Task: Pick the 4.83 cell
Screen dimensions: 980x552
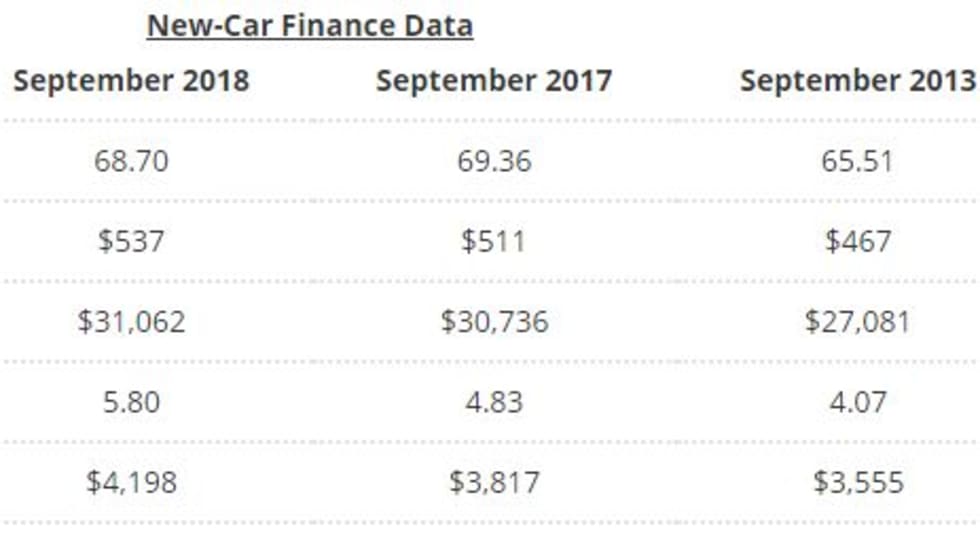Action: (x=494, y=402)
